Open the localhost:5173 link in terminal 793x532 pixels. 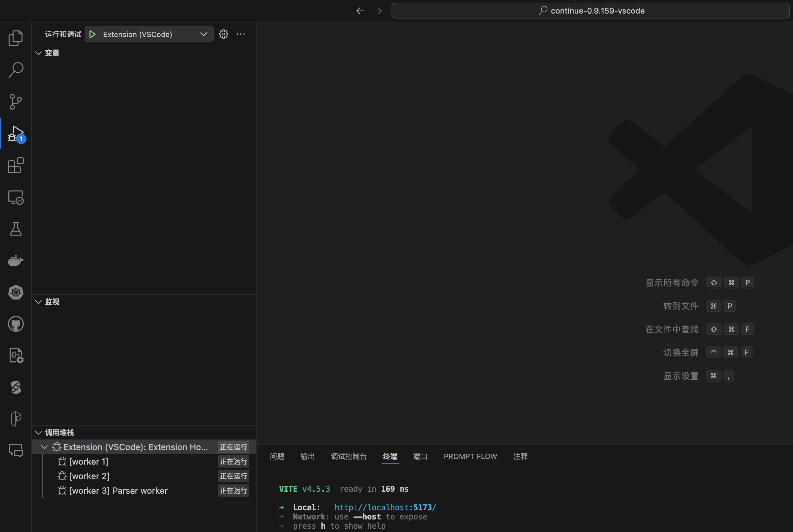click(x=385, y=508)
